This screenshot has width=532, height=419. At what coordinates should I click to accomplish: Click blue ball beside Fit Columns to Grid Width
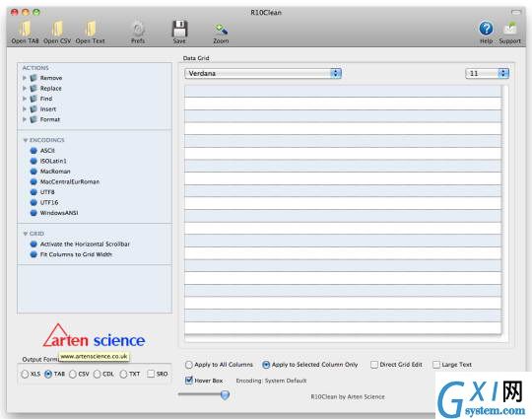(33, 254)
